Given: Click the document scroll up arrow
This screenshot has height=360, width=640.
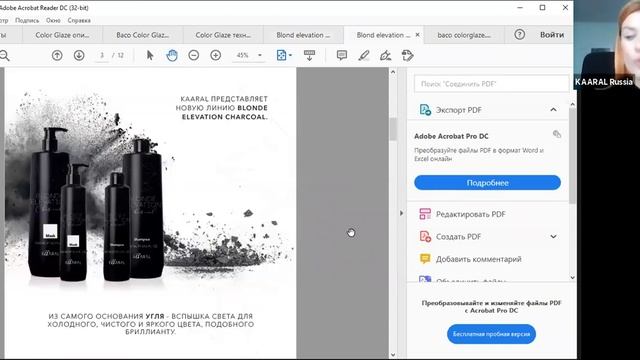Looking at the screenshot, I should (x=393, y=72).
